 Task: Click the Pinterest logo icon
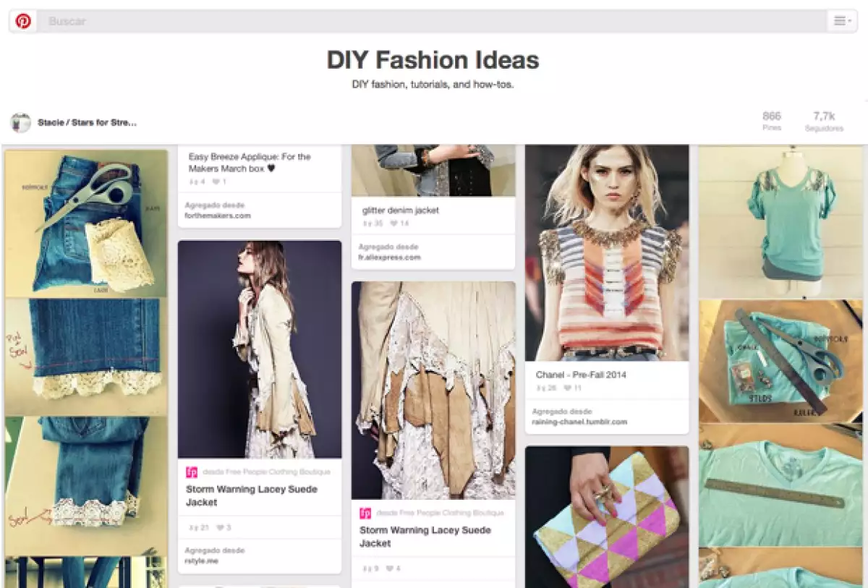[x=23, y=21]
